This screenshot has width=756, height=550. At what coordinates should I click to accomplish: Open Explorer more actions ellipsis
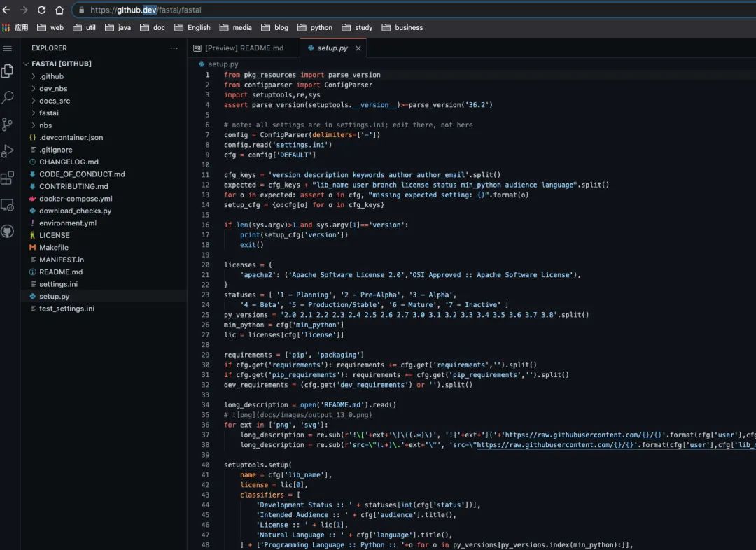point(174,48)
